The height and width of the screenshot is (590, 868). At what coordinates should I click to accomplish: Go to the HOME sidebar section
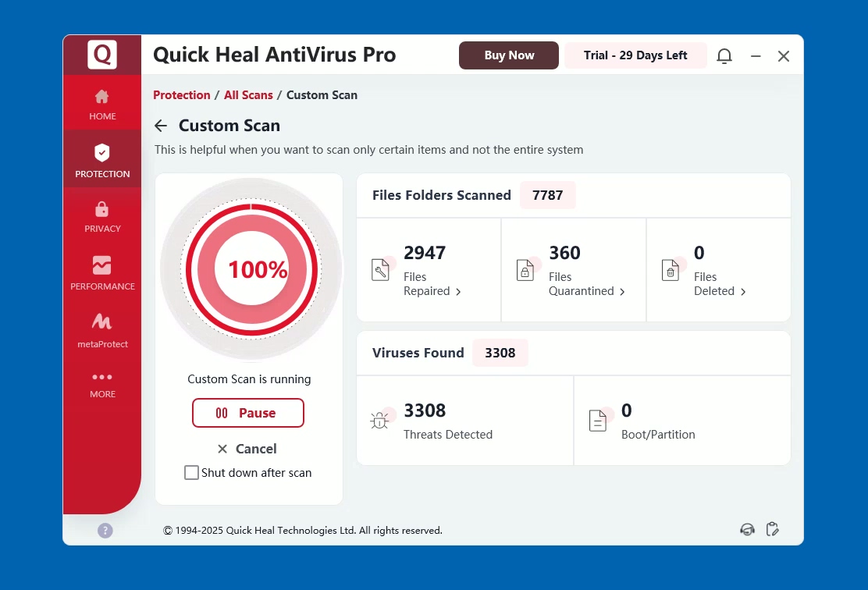102,104
